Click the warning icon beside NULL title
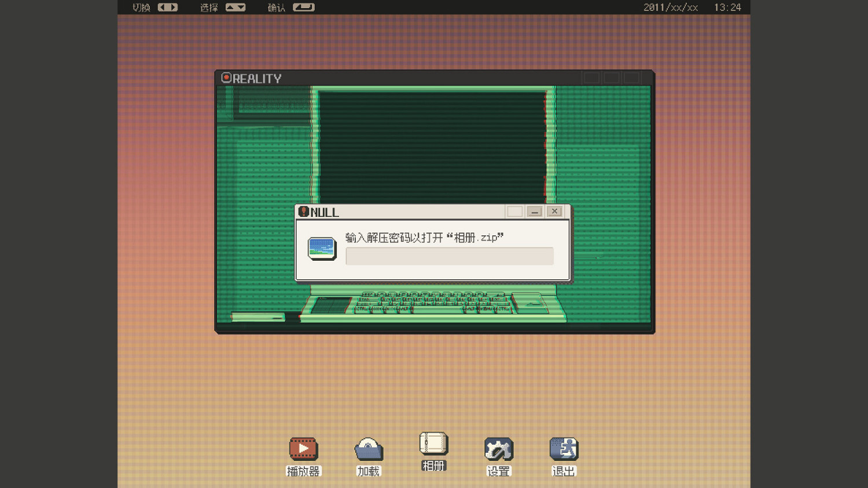Viewport: 868px width, 488px height. pos(303,212)
